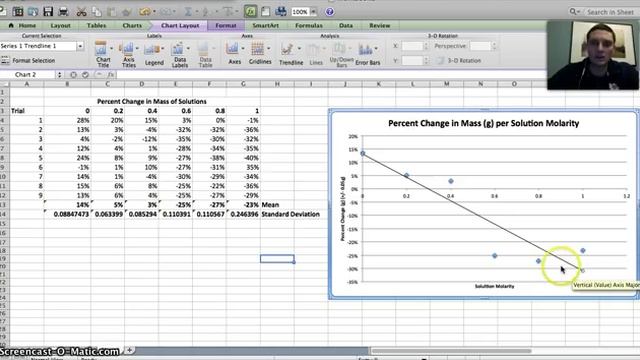Click the Format Selection button
The image size is (640, 360).
[x=29, y=60]
